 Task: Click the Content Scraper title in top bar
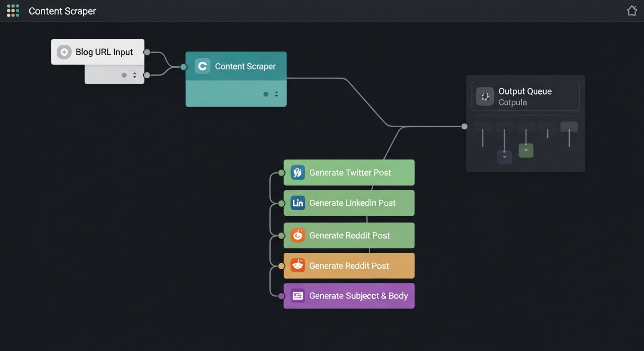coord(62,11)
